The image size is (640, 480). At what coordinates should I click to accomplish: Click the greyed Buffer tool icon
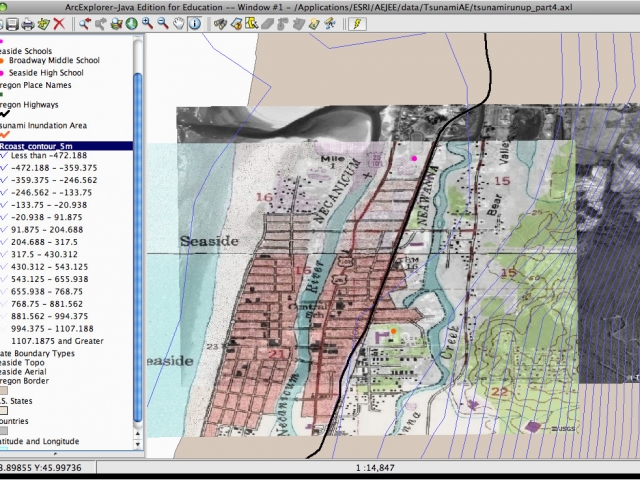click(283, 24)
